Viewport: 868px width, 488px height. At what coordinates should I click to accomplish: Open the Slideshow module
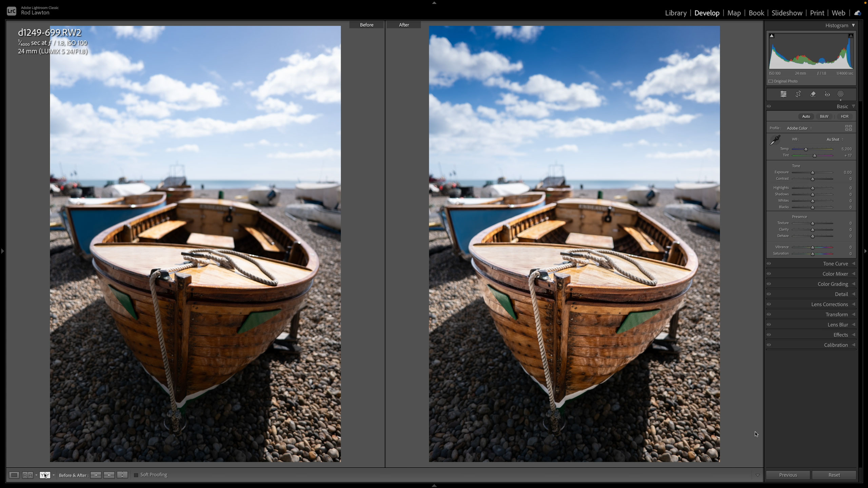[x=786, y=13]
